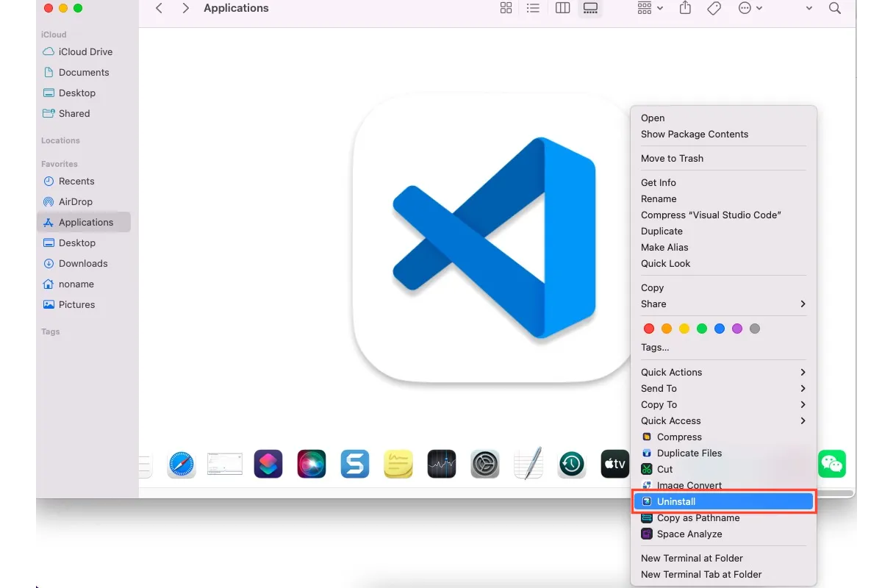Switch Finder to column view
This screenshot has height=588, width=882.
(562, 8)
